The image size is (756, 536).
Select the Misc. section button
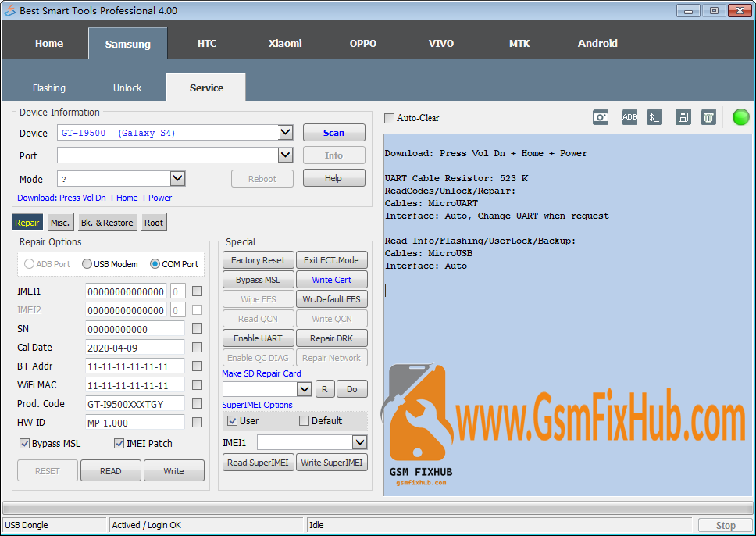click(60, 223)
